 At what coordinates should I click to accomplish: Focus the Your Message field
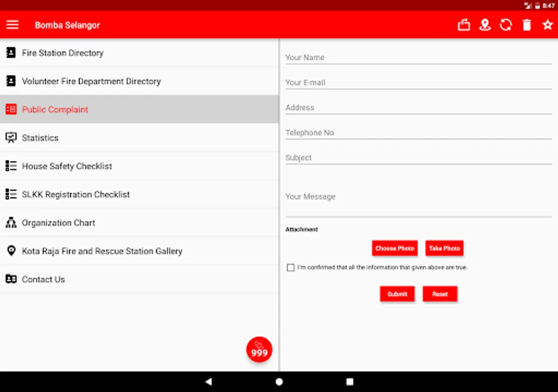pos(418,197)
